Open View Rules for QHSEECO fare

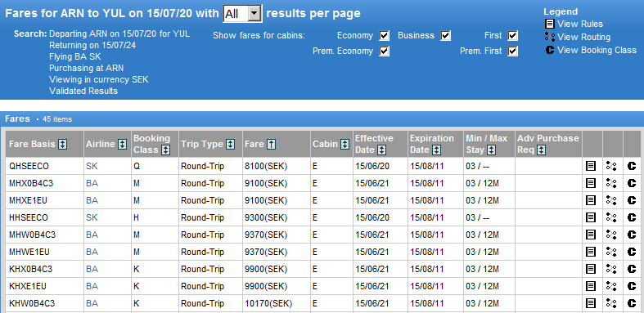tap(590, 166)
